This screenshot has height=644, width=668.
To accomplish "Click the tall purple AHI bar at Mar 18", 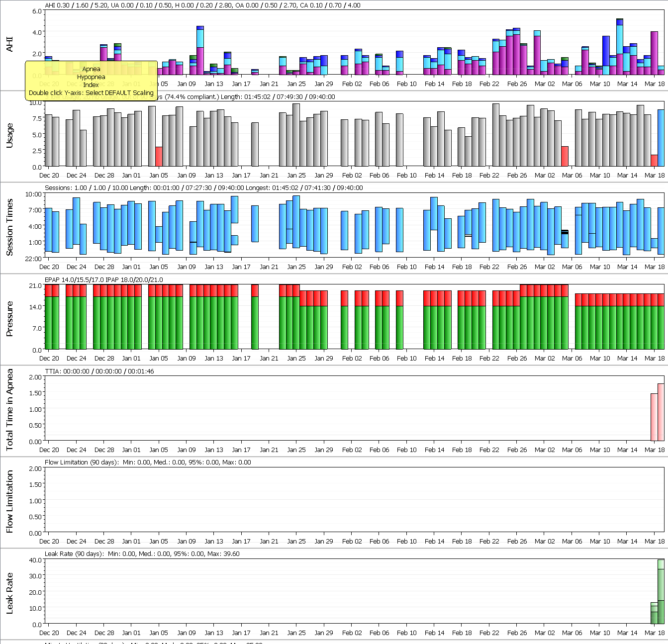I will (654, 53).
